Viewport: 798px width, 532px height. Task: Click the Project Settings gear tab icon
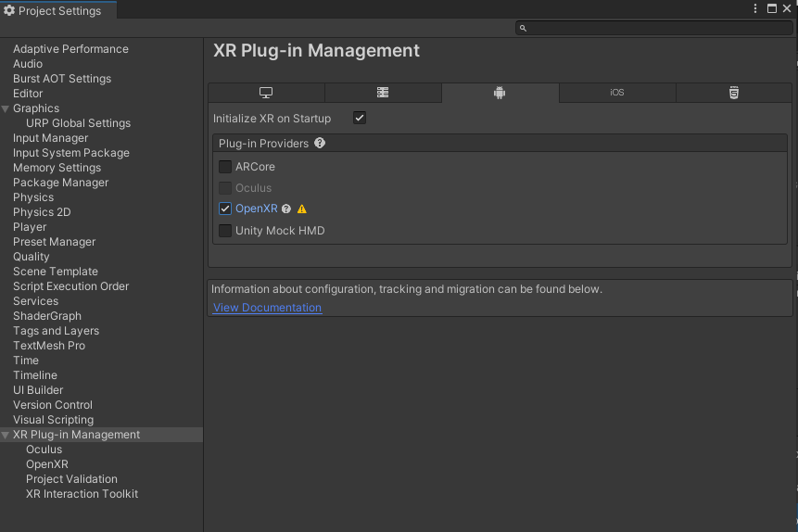9,10
